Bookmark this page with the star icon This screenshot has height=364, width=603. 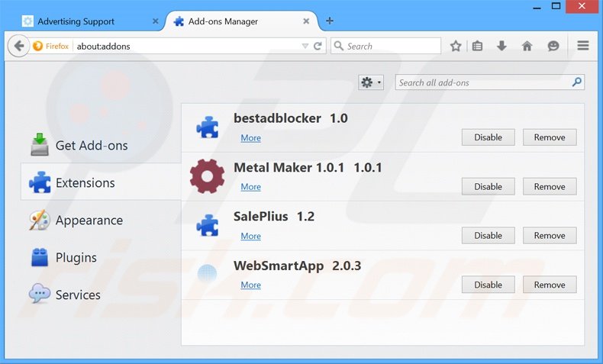coord(456,46)
